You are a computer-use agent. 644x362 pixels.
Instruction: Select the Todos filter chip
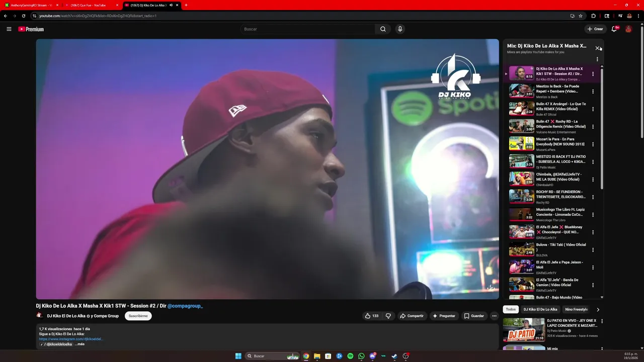[x=511, y=309]
